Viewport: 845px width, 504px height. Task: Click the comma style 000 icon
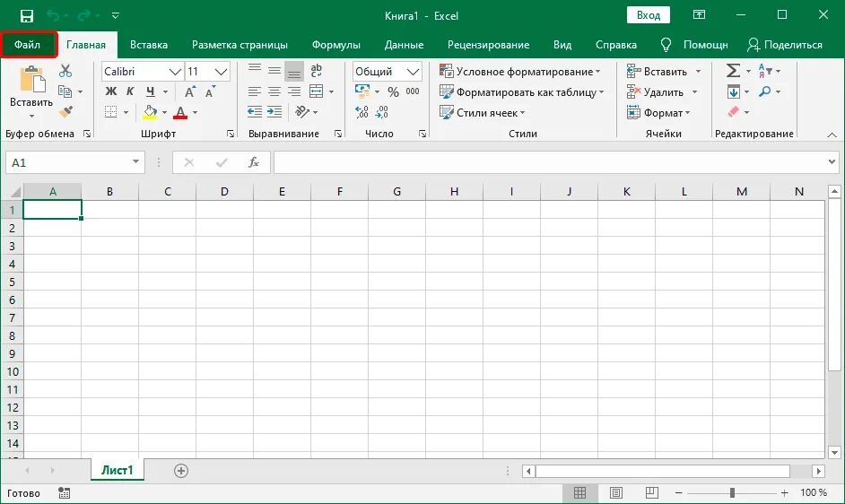[413, 91]
